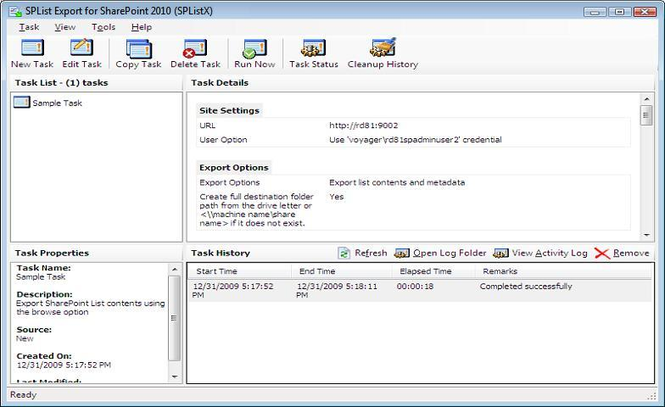Click the Delete Task toolbar icon
The image size is (665, 407).
point(195,48)
